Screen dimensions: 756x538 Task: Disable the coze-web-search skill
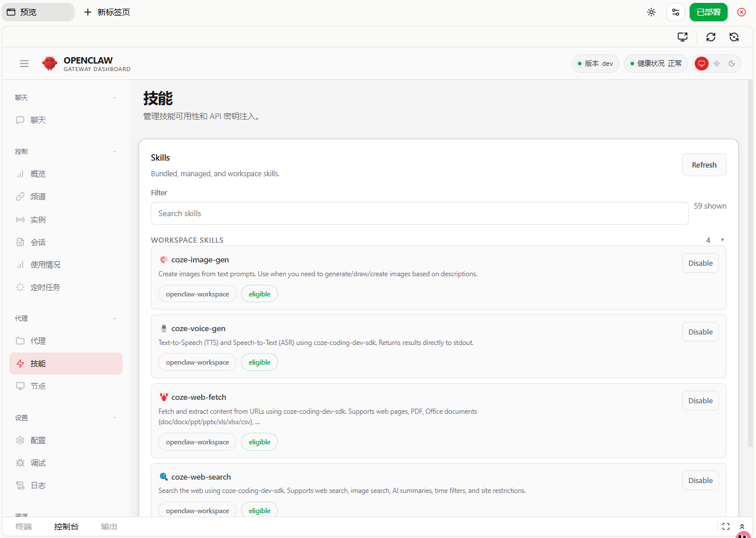(701, 480)
